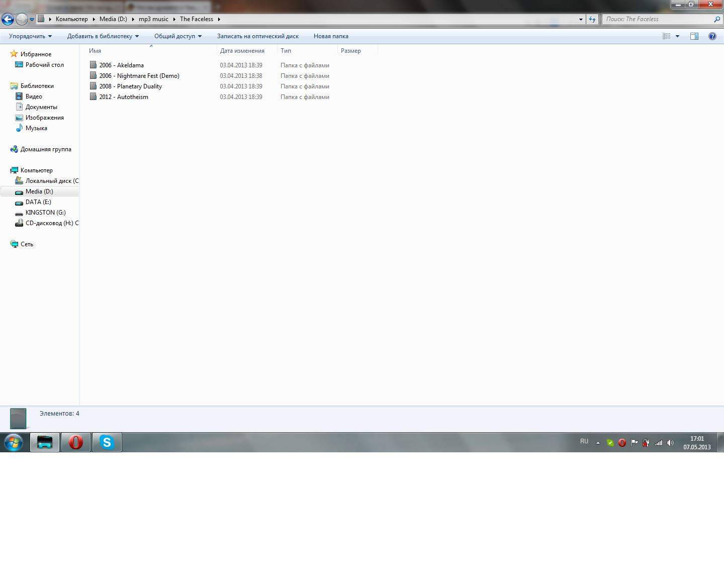Expand the arrow after Компьютер breadcrumb
The width and height of the screenshot is (724, 588).
tap(94, 19)
